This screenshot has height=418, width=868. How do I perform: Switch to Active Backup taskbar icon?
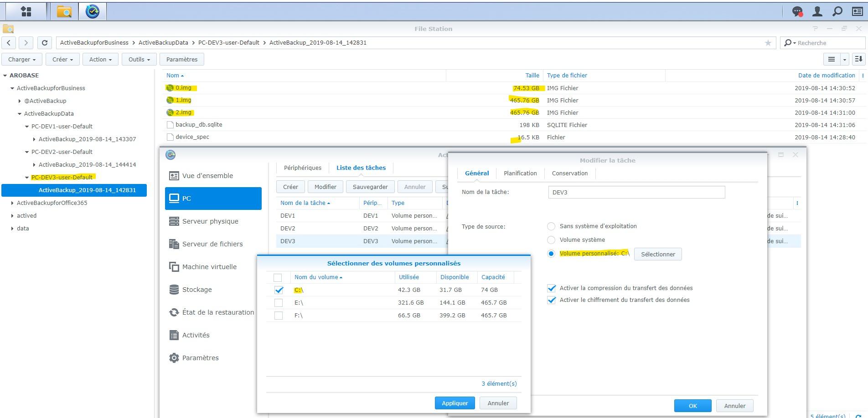point(93,11)
